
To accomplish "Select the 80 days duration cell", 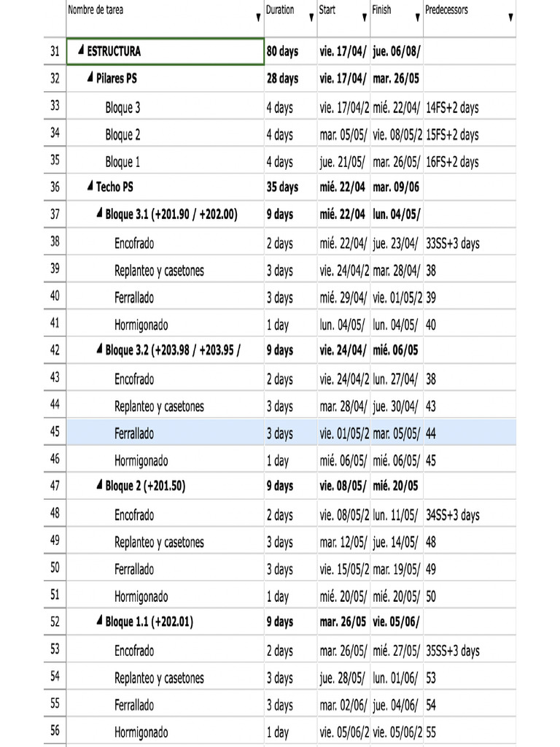I will tap(282, 51).
